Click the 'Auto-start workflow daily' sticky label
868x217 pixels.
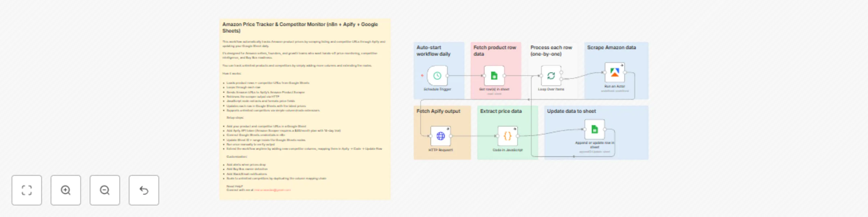(x=433, y=51)
